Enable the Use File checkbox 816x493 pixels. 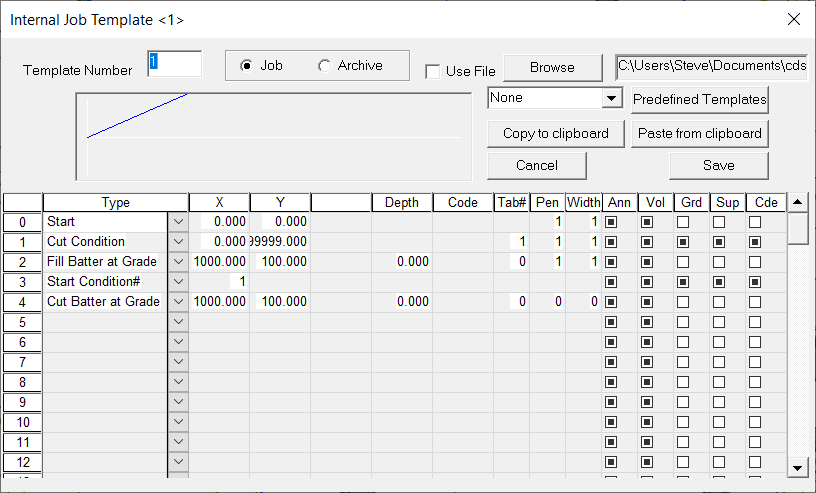tap(432, 71)
